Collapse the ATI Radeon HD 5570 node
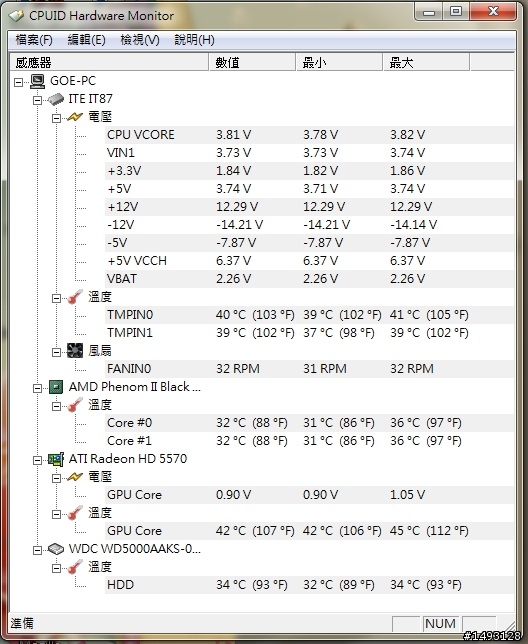This screenshot has width=528, height=644. pos(37,460)
